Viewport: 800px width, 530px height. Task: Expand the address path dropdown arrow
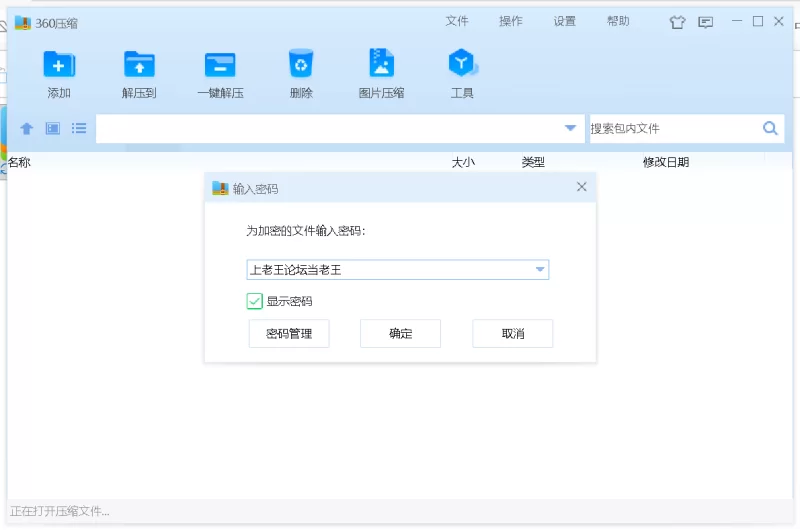(x=570, y=128)
